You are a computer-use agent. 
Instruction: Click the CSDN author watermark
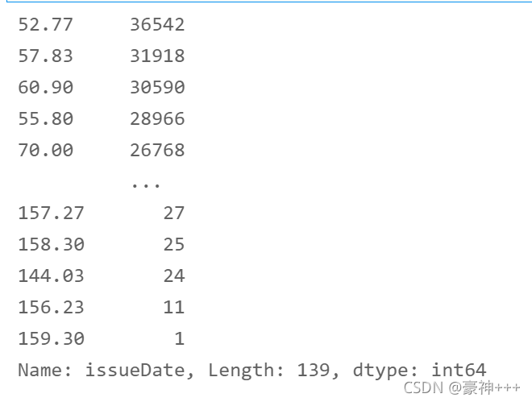462,387
